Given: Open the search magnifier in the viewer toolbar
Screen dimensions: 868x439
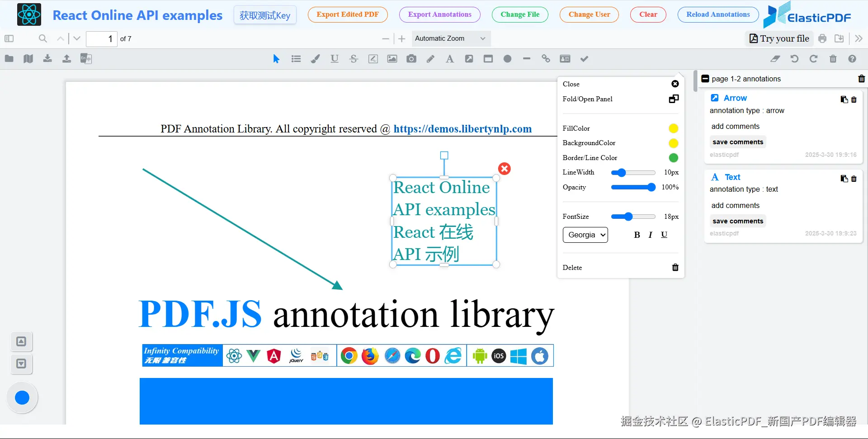Looking at the screenshot, I should (43, 38).
